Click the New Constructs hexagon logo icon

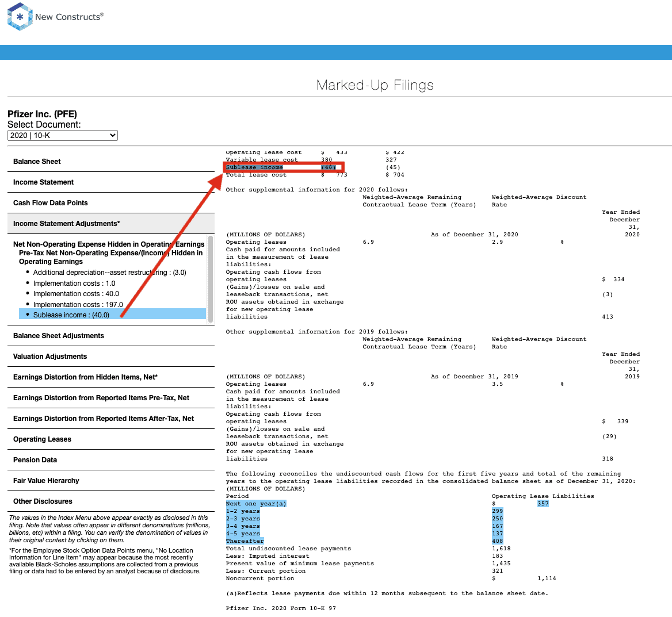[x=20, y=17]
